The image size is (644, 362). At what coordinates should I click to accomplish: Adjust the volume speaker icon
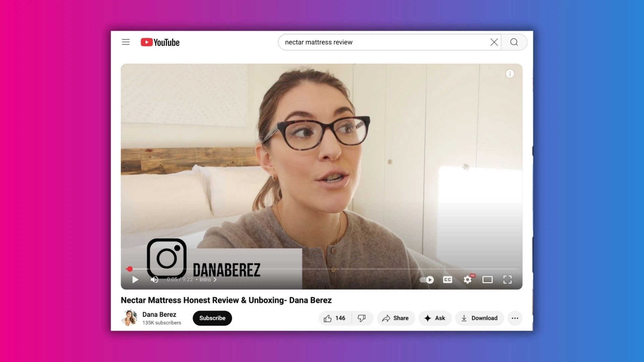pos(154,280)
